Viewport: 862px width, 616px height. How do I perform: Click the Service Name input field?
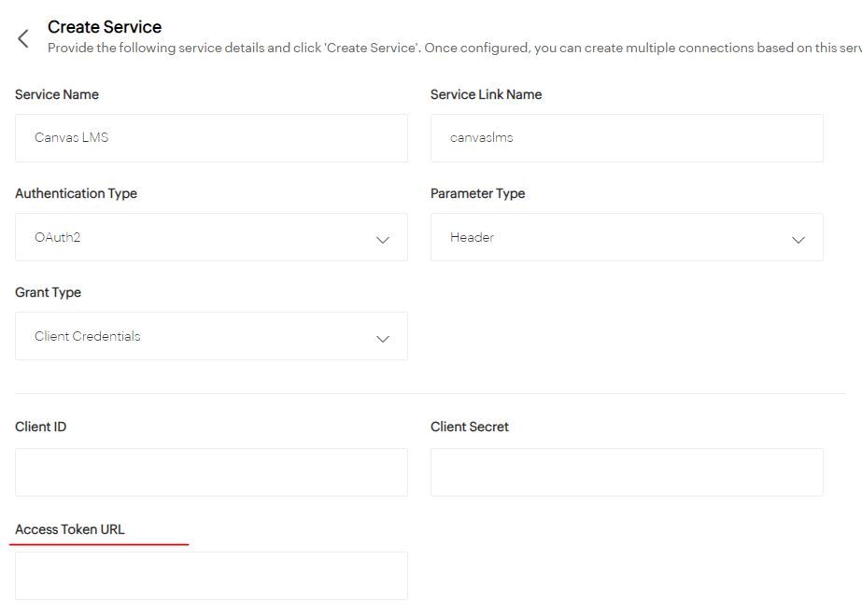pyautogui.click(x=211, y=138)
